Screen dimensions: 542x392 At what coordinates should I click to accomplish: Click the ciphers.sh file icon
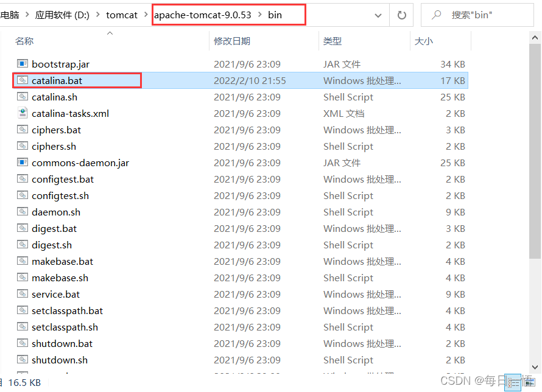coord(23,146)
